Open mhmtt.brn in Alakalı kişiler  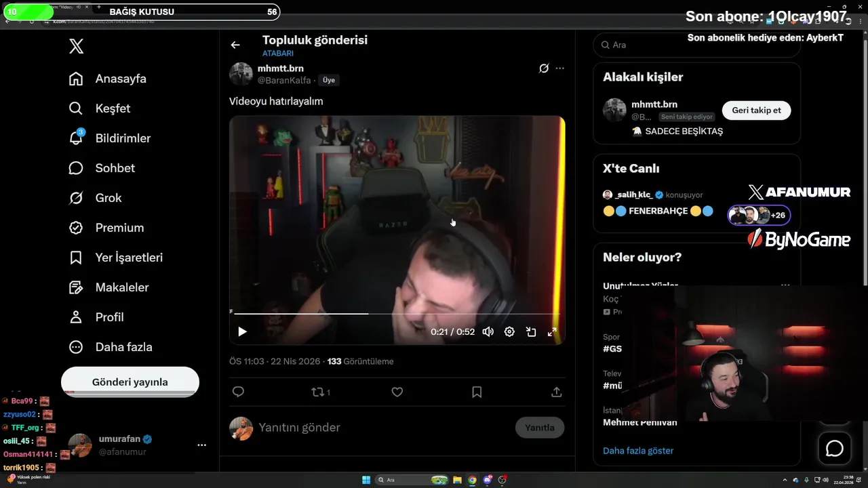tap(654, 104)
